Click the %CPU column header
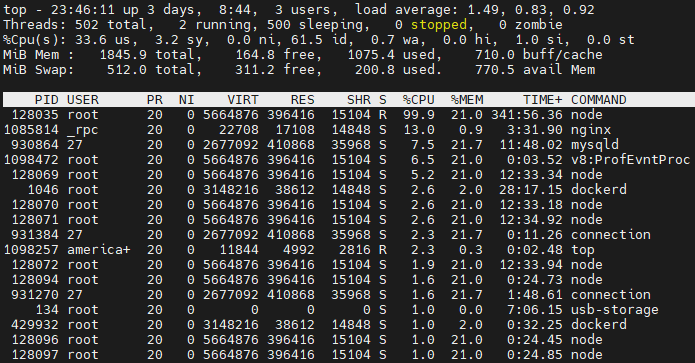 click(418, 100)
